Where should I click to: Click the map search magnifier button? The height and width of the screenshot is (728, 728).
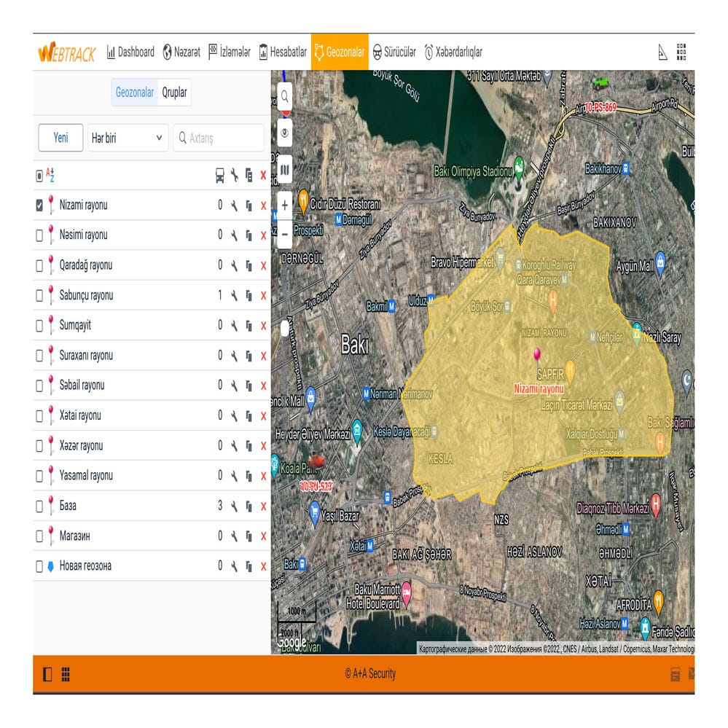coord(284,95)
